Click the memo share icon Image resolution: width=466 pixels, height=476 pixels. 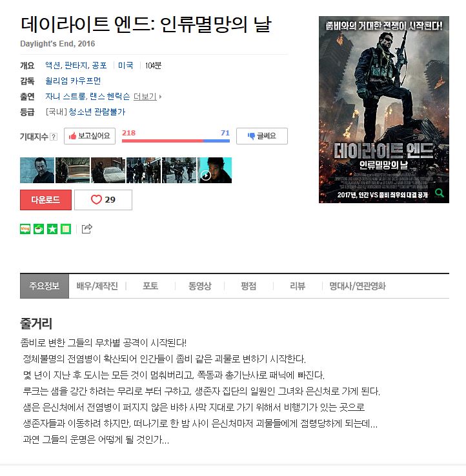click(x=66, y=229)
